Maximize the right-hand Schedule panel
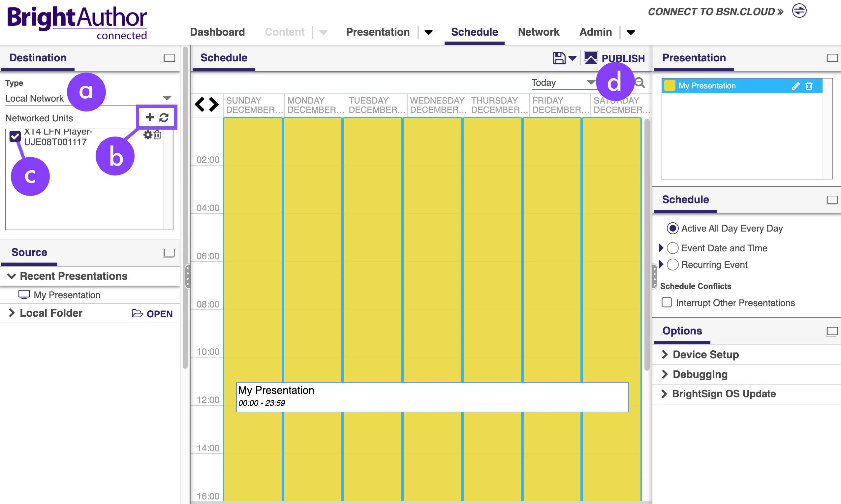The height and width of the screenshot is (504, 841). 831,200
